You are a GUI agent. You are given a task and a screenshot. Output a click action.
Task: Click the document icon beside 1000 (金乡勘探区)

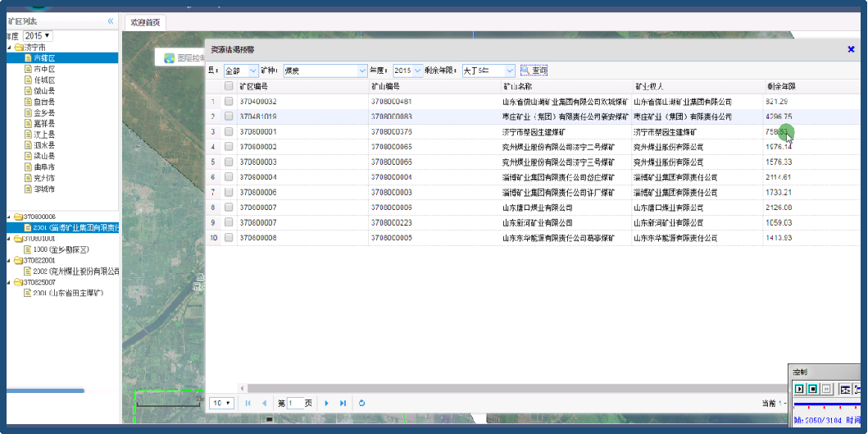pos(28,249)
